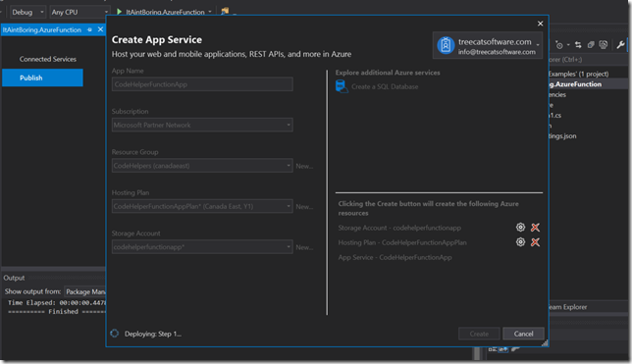Pin the ItAintBoring.AzureFunction tab
Viewport: 632px width, 364px height.
[89, 29]
